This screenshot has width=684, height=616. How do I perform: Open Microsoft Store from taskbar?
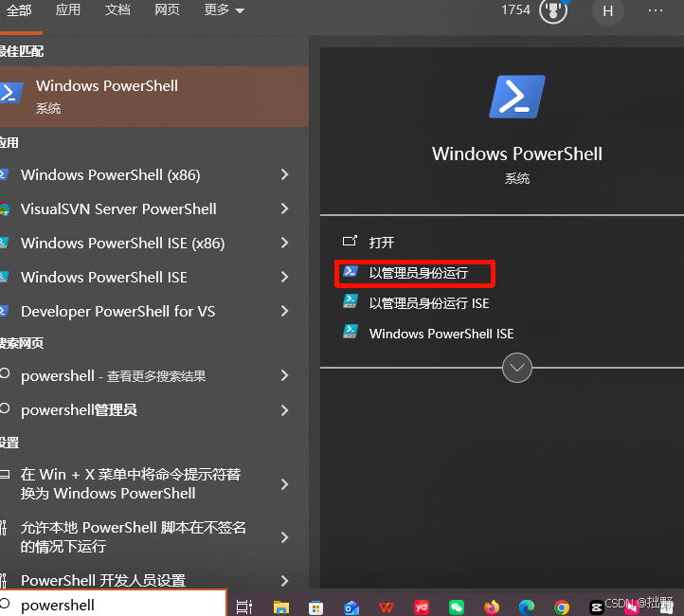click(315, 607)
